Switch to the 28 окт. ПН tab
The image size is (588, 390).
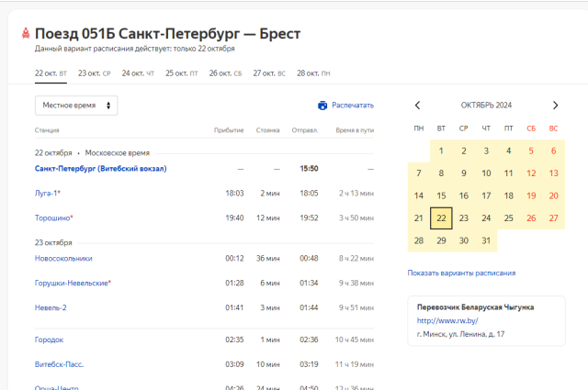[x=313, y=72]
